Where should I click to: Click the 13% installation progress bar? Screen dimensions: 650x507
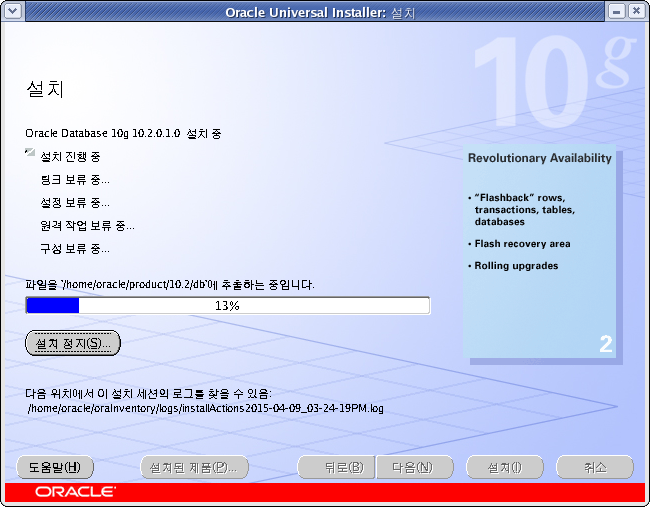(228, 306)
